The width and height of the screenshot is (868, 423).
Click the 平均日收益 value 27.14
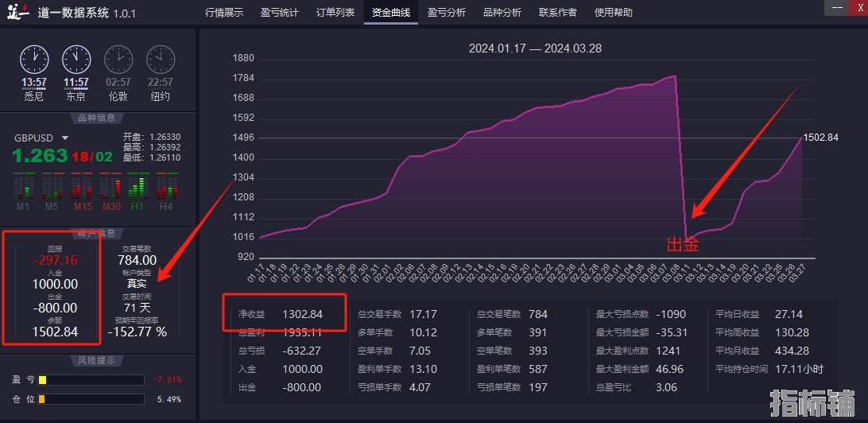coord(789,315)
